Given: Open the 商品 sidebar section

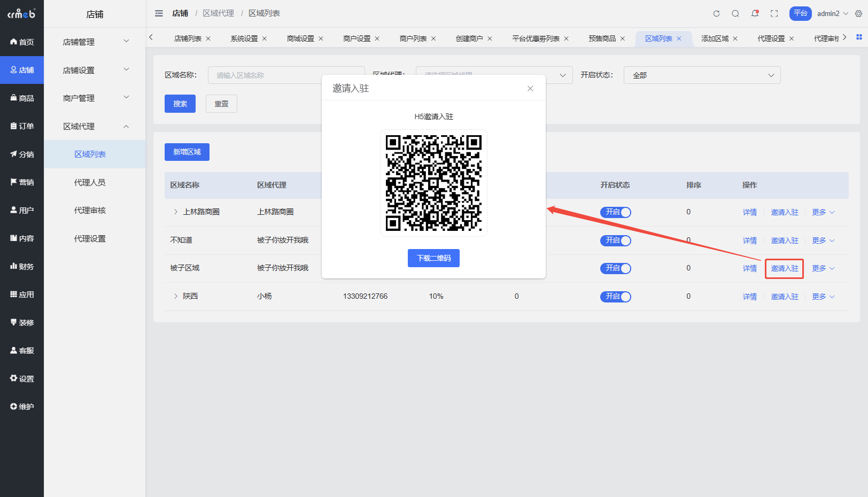Looking at the screenshot, I should click(22, 98).
